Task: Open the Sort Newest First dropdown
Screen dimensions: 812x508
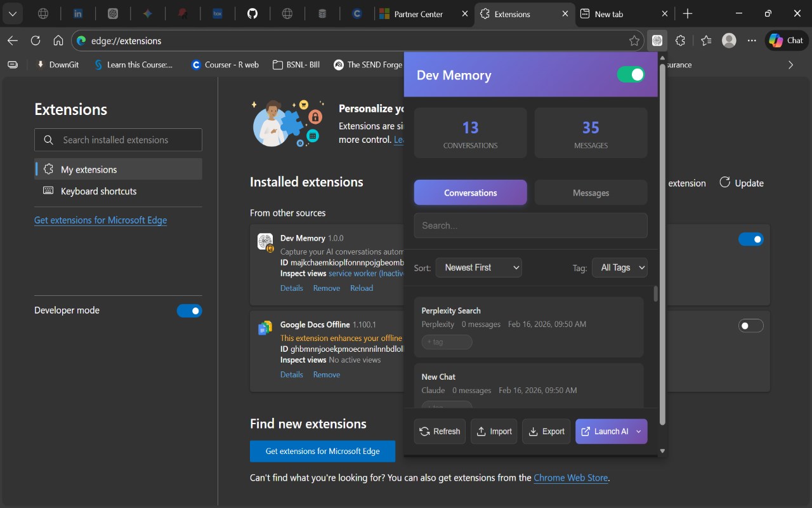Action: point(479,267)
